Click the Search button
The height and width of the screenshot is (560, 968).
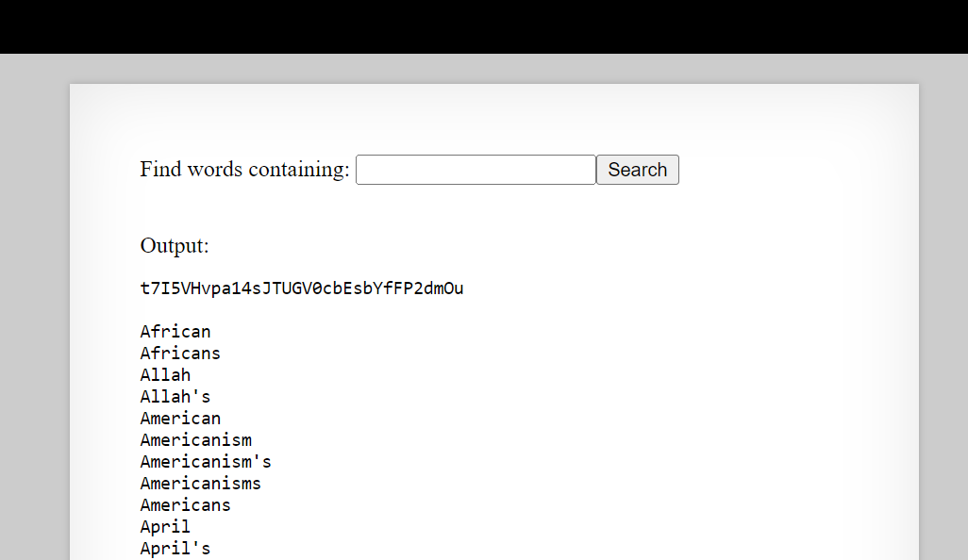point(637,170)
